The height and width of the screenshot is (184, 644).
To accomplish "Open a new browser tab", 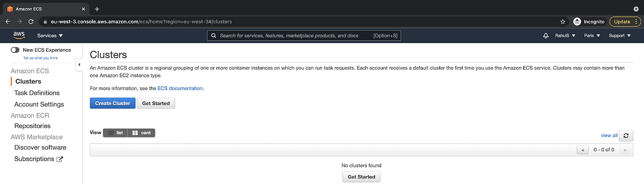I will tap(97, 9).
